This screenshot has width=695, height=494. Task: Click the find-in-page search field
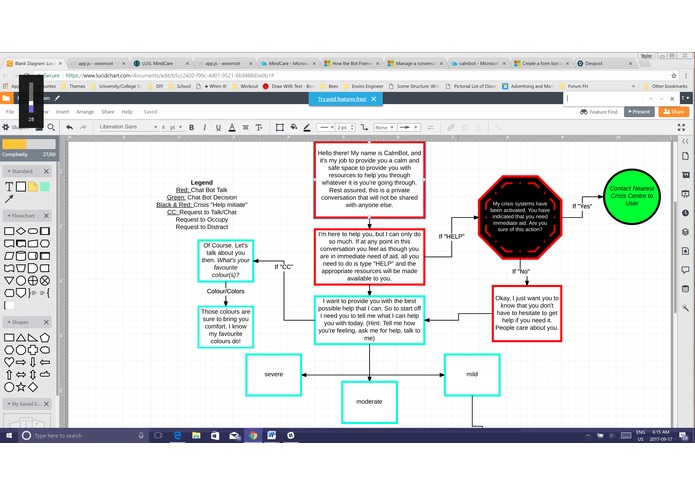605,98
